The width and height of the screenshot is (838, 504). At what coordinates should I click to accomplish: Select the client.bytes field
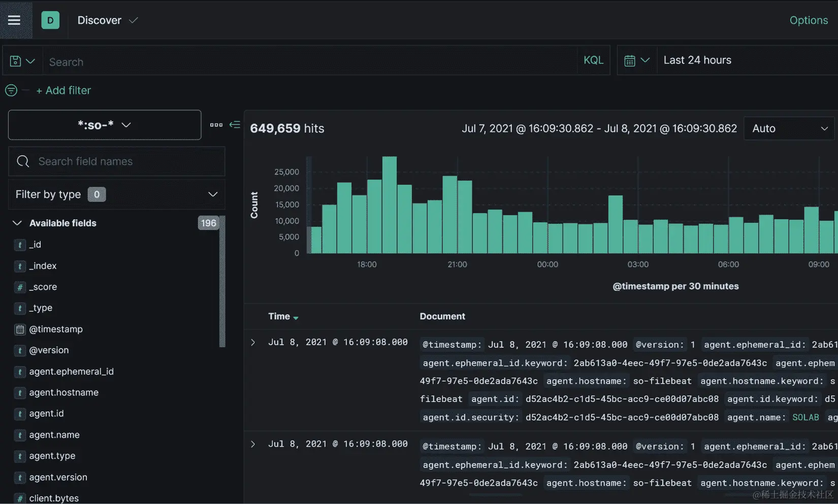(54, 498)
